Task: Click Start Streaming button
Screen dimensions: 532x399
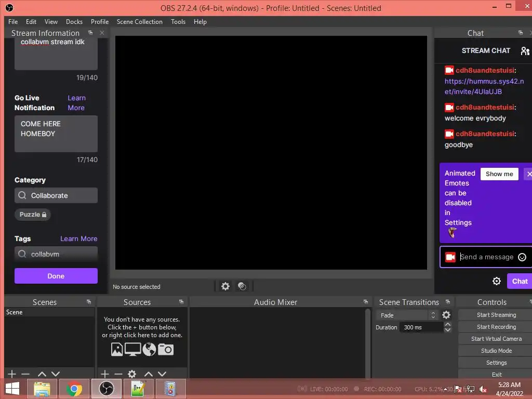Action: 496,315
